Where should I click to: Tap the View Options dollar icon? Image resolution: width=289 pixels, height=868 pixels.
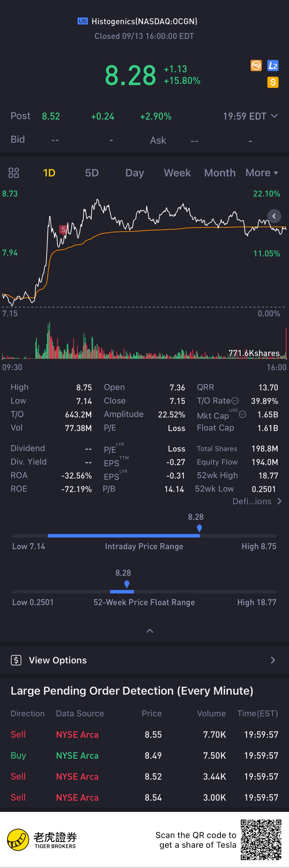point(16,660)
